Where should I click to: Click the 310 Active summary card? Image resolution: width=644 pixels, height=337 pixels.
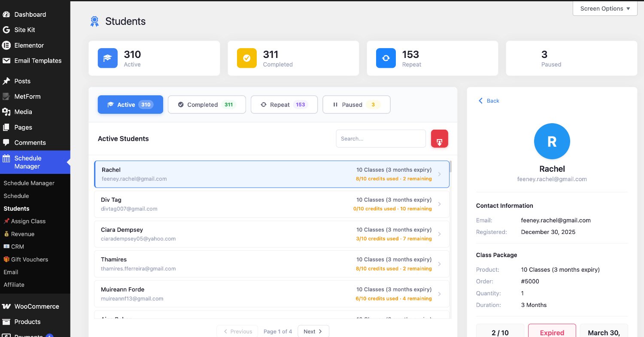point(154,58)
